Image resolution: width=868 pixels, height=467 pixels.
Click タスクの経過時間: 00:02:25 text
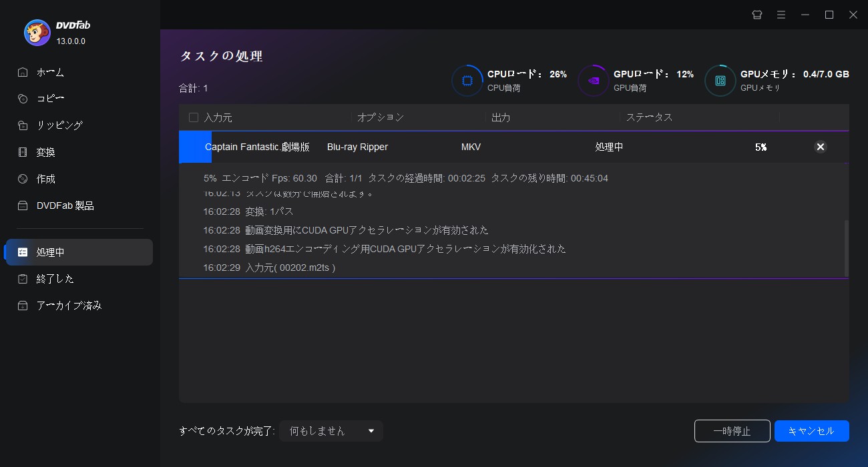[426, 178]
